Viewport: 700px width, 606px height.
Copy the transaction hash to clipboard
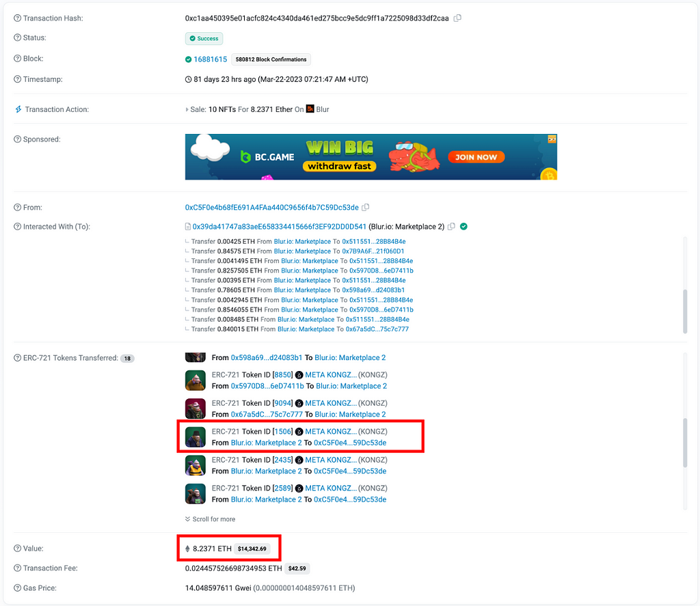click(x=457, y=18)
